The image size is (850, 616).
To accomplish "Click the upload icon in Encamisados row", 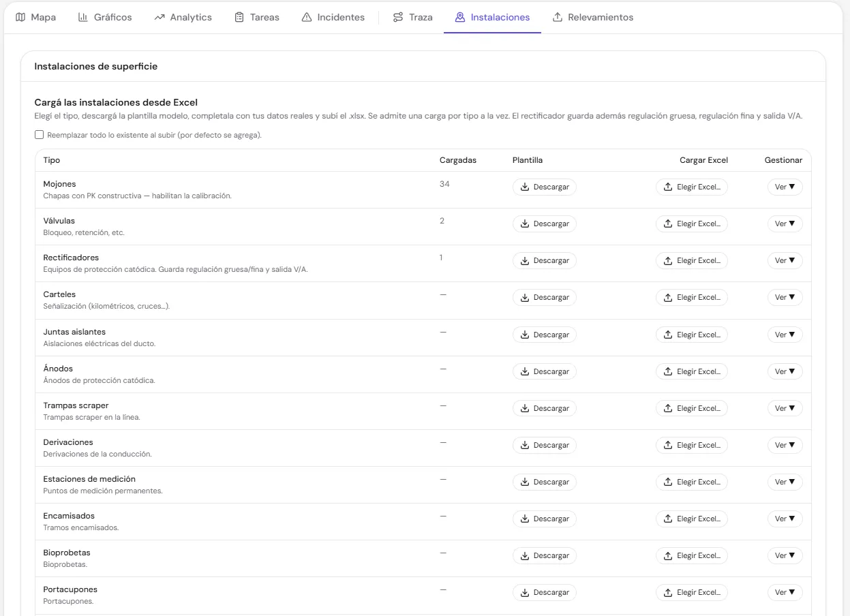I will 668,519.
